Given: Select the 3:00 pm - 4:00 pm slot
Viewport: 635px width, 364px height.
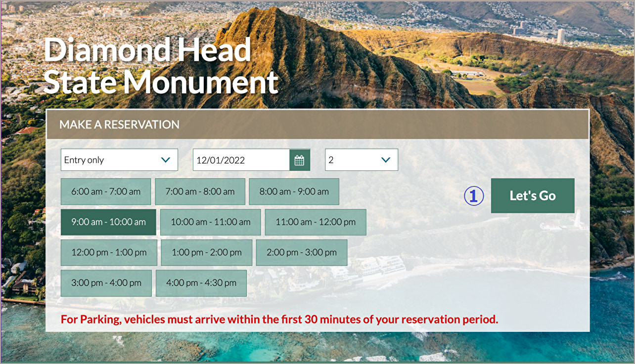Looking at the screenshot, I should pos(106,283).
